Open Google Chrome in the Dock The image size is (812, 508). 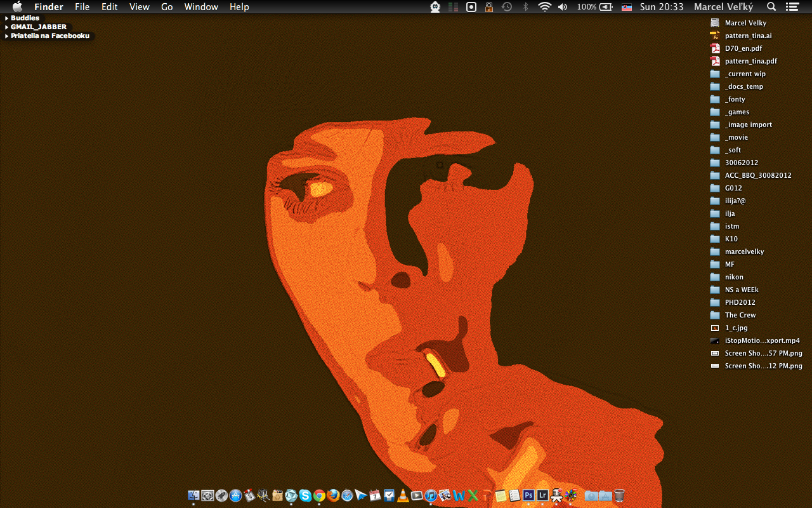pyautogui.click(x=319, y=495)
